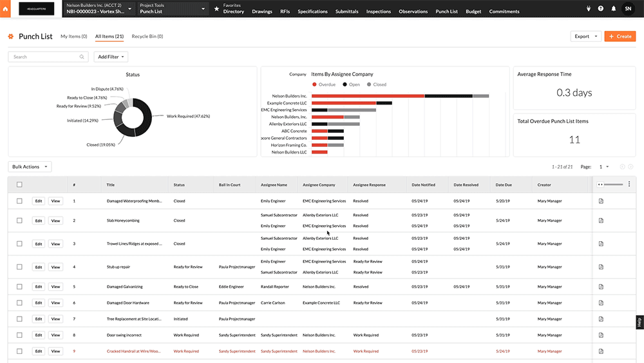Go to the home icon in top bar
The width and height of the screenshot is (644, 363).
pos(7,8)
